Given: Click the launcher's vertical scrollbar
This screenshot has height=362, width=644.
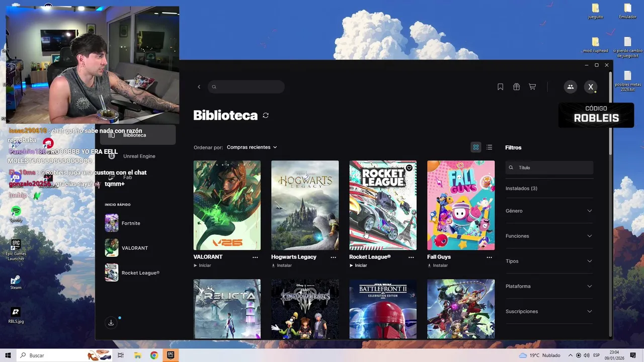Looking at the screenshot, I should tap(611, 113).
